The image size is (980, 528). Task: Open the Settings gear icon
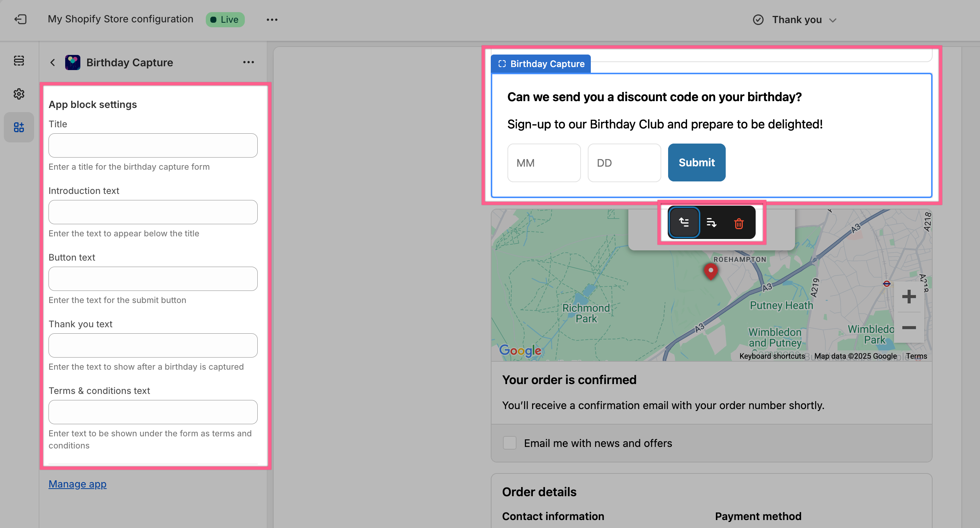coord(19,94)
